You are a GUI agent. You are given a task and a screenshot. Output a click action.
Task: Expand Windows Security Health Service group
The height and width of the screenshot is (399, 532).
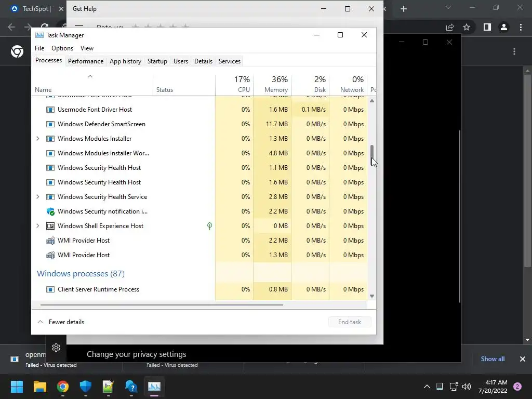point(37,197)
